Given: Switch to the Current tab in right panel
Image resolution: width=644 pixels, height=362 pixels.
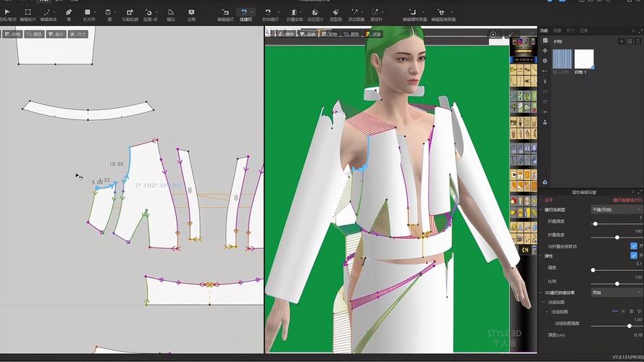Looking at the screenshot, I should pos(544,31).
